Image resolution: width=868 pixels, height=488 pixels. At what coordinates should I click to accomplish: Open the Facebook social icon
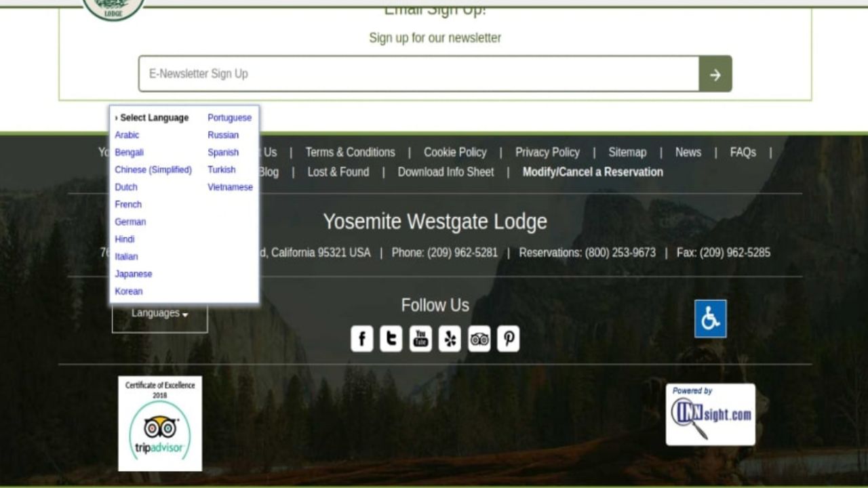[x=362, y=338]
